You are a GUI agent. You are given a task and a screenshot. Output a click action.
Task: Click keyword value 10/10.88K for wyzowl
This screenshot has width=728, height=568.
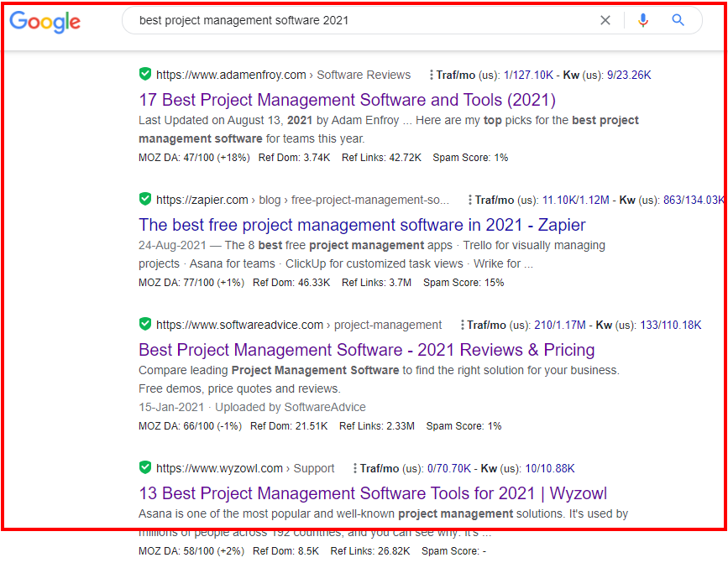549,468
